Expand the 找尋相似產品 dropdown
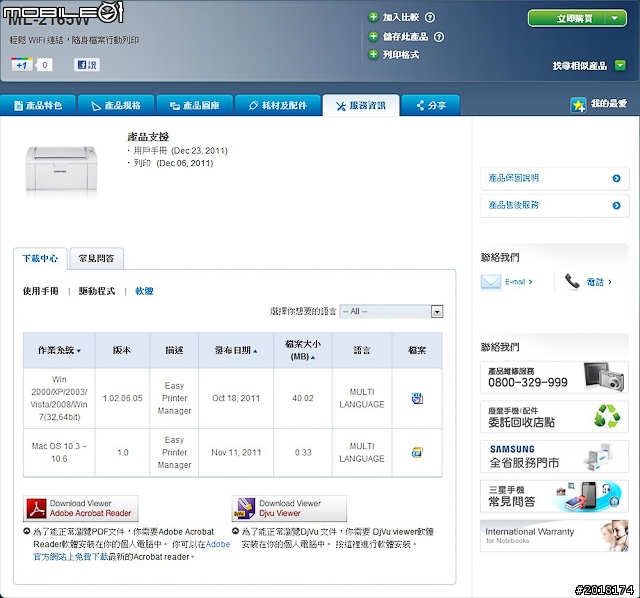 click(620, 65)
